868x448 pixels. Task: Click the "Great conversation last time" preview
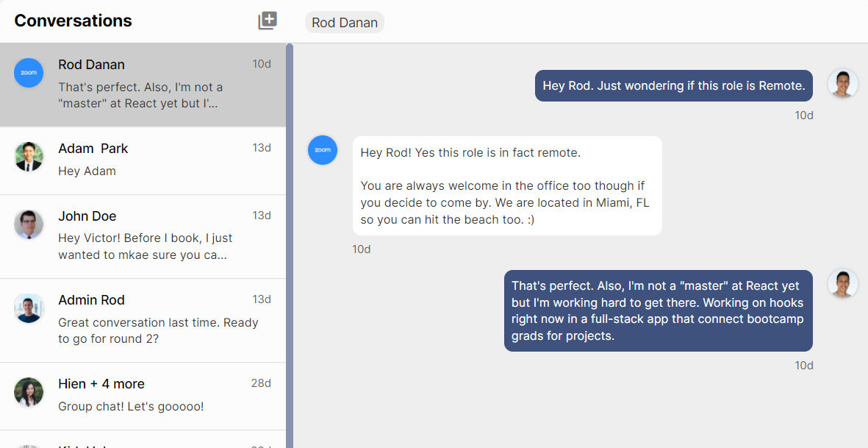pyautogui.click(x=158, y=330)
